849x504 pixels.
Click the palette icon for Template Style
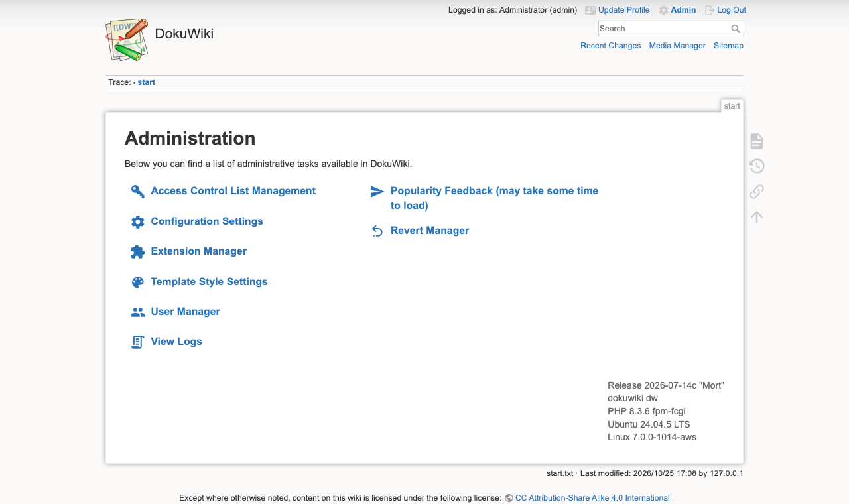click(x=137, y=283)
